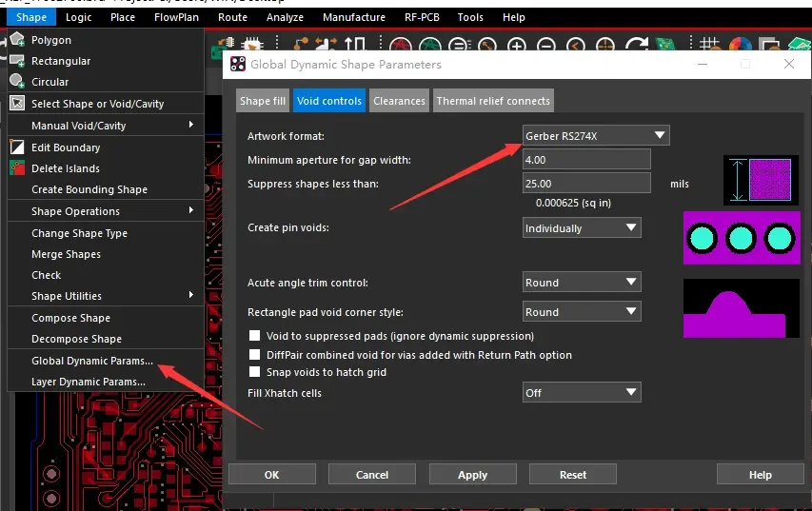Viewport: 812px width, 511px height.
Task: Click the zoom out toolbar icon
Action: (x=545, y=46)
